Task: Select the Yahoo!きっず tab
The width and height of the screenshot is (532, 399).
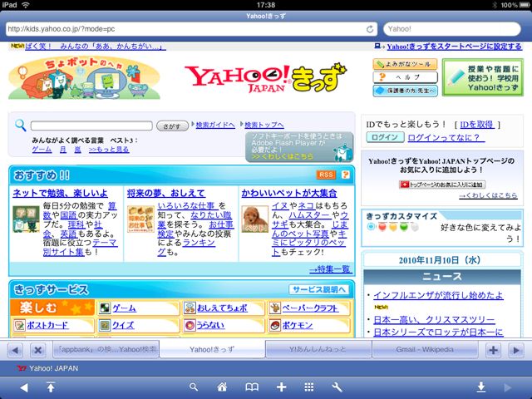Action: 212,349
